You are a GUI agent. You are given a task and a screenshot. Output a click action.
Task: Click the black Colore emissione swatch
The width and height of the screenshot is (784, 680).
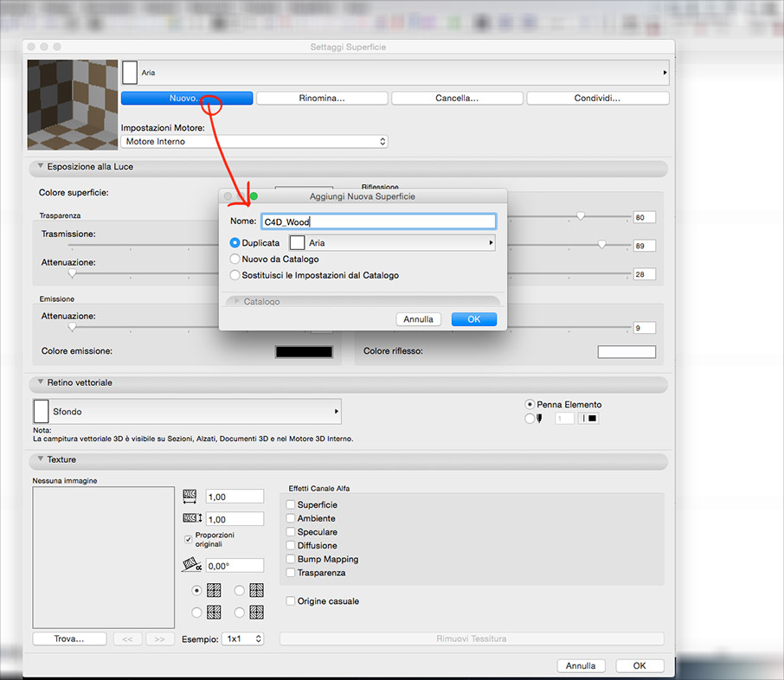coord(304,351)
